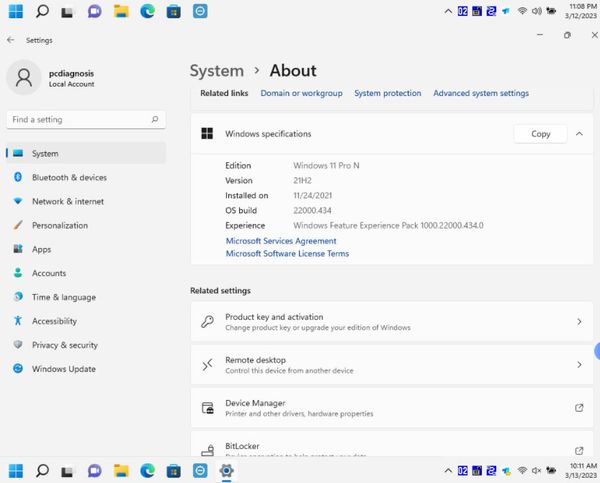The height and width of the screenshot is (483, 600).
Task: Open Chat from the bottom taskbar
Action: pos(95,471)
